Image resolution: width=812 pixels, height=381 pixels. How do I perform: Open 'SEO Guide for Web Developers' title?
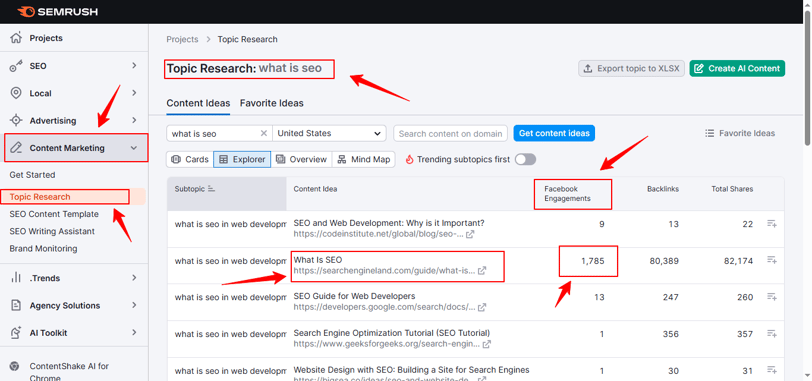pyautogui.click(x=354, y=296)
